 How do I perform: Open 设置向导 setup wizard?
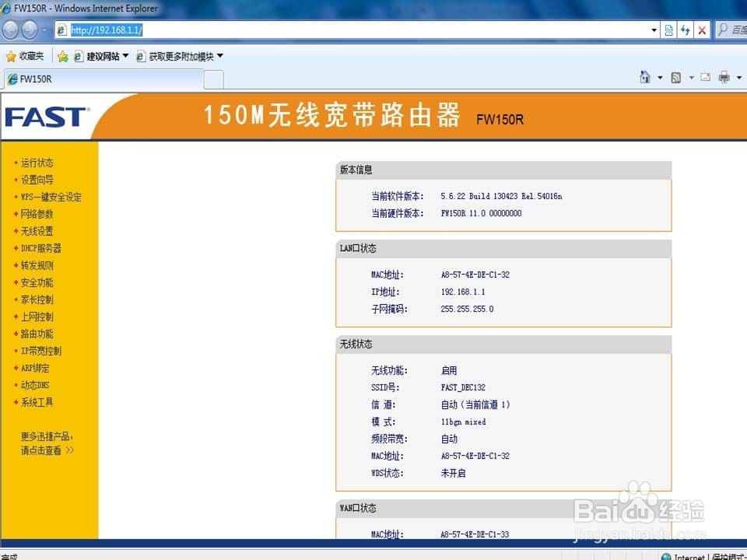[x=37, y=180]
